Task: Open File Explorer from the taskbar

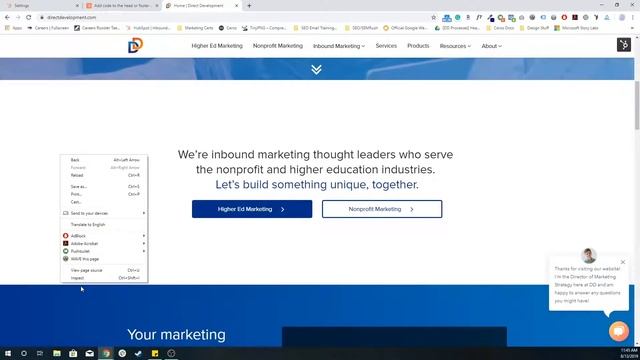Action: point(57,353)
